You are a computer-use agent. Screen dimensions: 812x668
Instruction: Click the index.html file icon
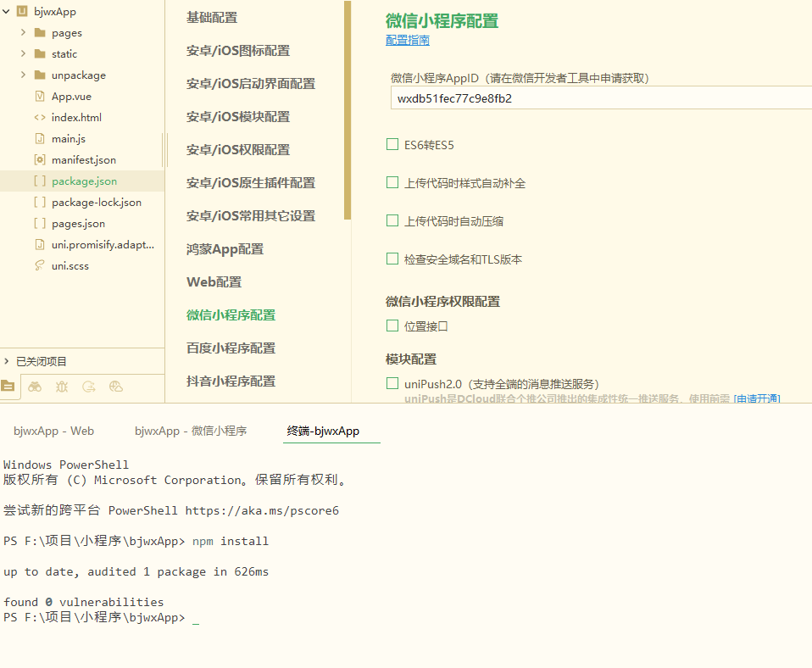(x=40, y=118)
